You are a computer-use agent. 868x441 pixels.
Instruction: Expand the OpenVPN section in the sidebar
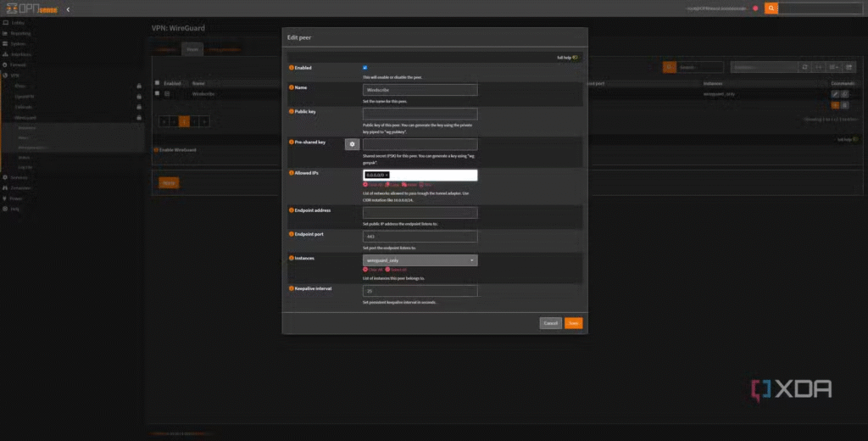(x=25, y=96)
